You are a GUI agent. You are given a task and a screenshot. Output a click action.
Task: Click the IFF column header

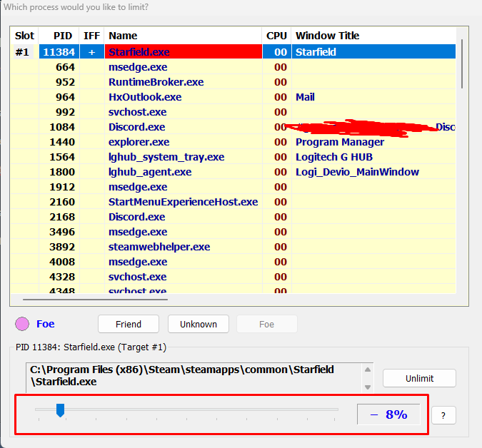click(91, 36)
